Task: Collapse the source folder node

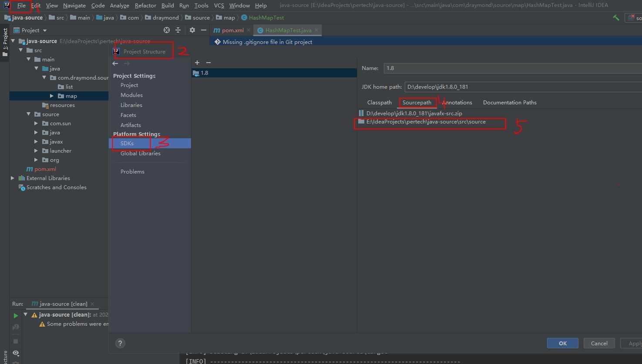Action: pos(29,114)
